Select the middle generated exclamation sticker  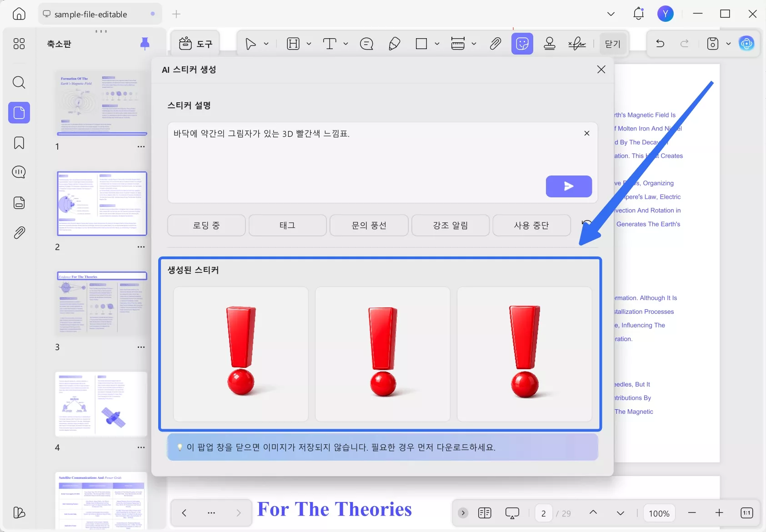[x=383, y=354]
